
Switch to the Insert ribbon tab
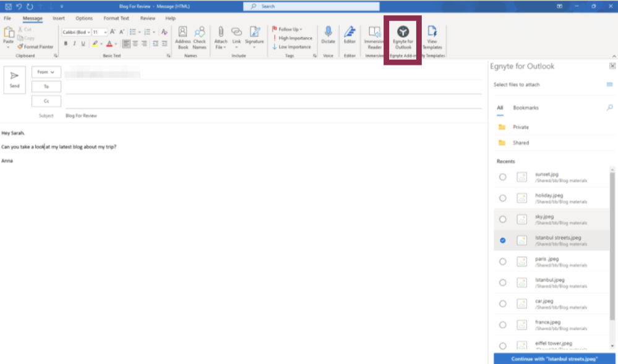pos(58,18)
